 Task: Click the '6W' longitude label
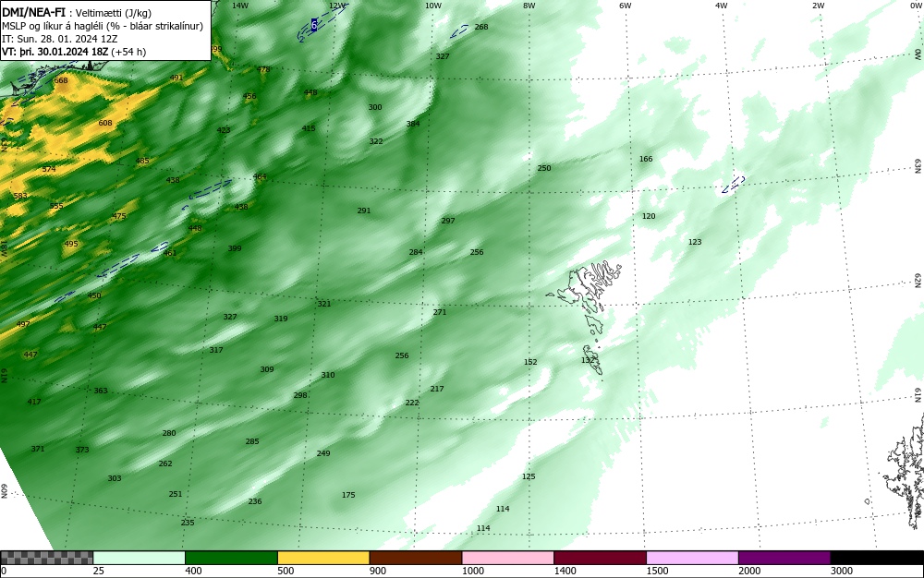point(626,6)
